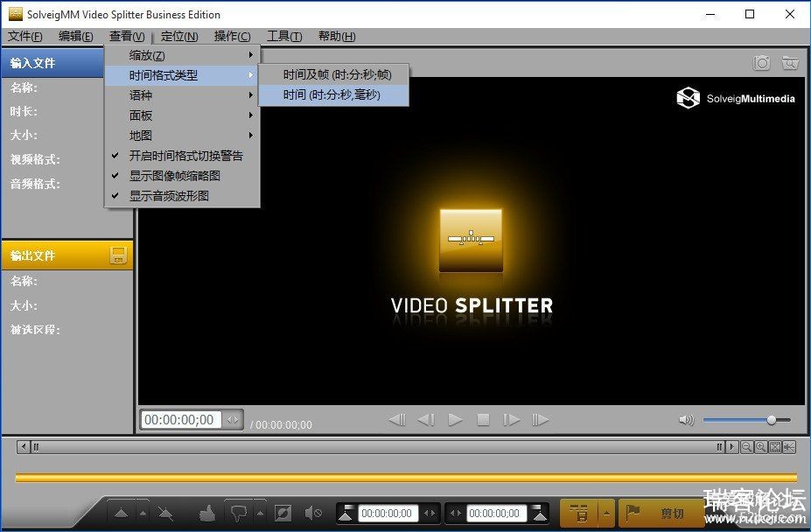Click the save icon in 输出文件 header

click(x=118, y=255)
